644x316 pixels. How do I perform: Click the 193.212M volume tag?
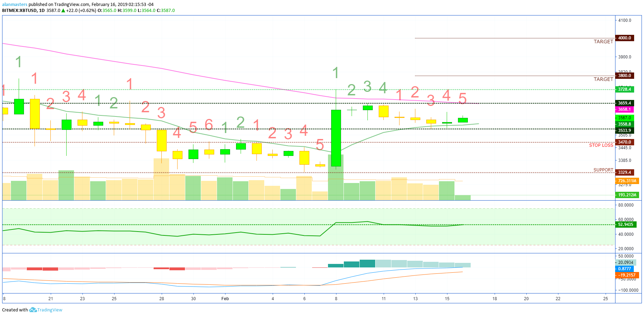click(x=627, y=195)
